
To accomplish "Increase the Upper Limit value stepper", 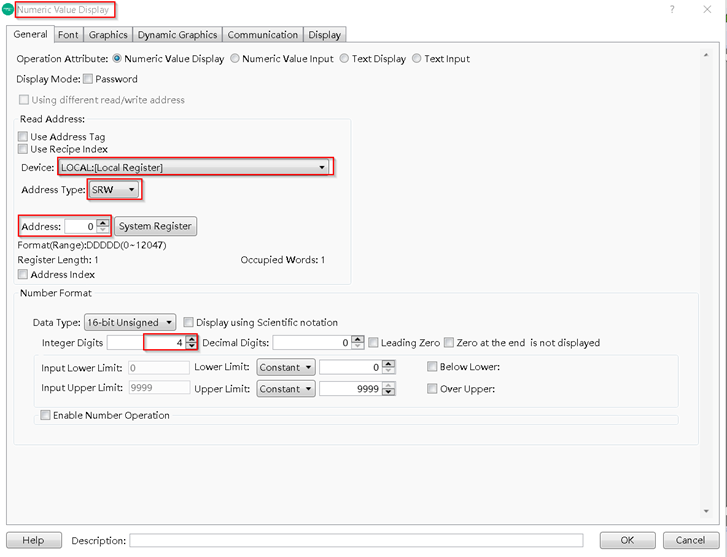I will point(388,385).
